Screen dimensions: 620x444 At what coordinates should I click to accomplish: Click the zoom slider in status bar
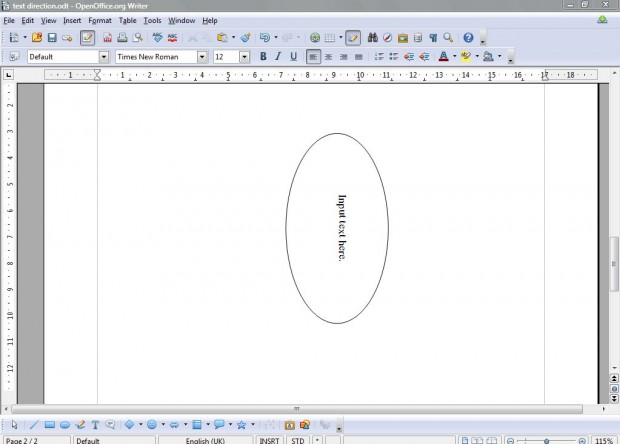[545, 440]
